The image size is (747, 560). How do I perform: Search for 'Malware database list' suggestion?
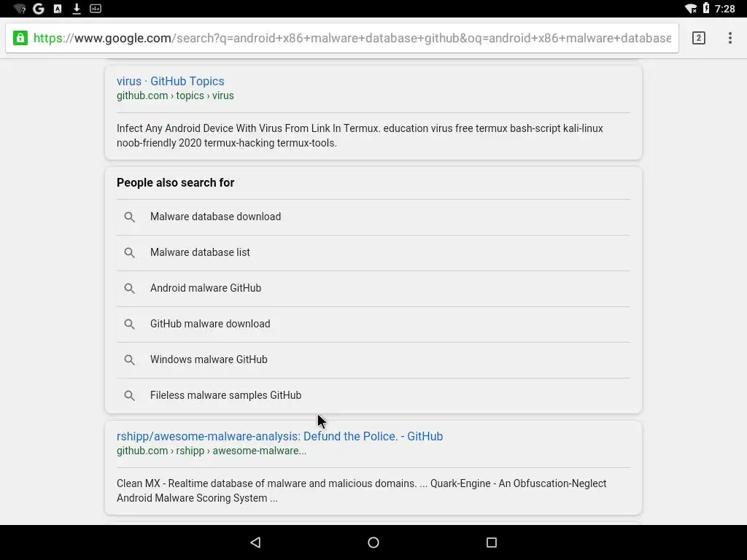200,252
